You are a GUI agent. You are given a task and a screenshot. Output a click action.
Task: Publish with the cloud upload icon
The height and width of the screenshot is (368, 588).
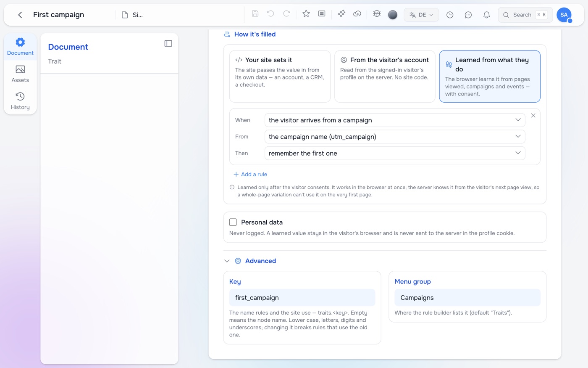357,13
